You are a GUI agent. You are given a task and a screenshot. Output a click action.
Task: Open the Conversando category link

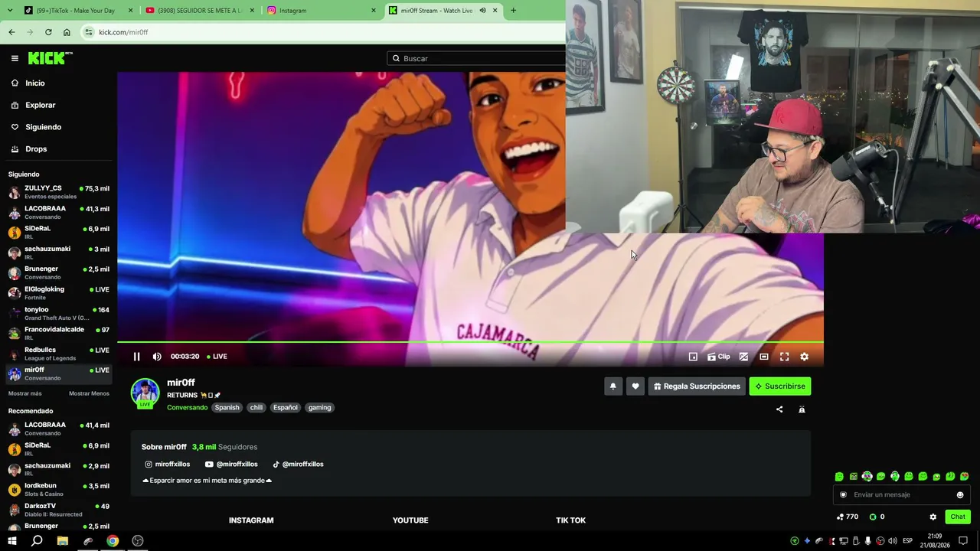(188, 408)
